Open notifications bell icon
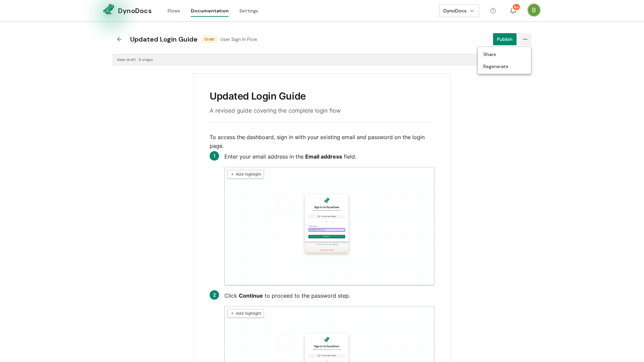644x362 pixels. click(513, 11)
